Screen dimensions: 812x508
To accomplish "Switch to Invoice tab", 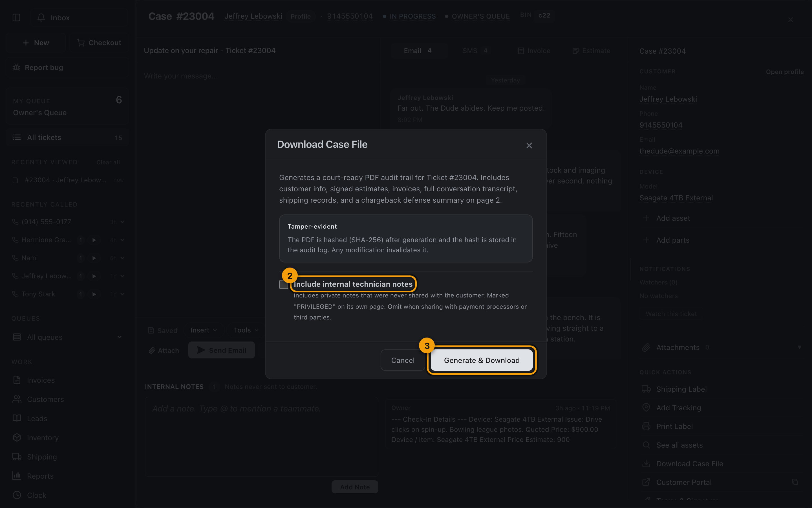I will pos(534,51).
